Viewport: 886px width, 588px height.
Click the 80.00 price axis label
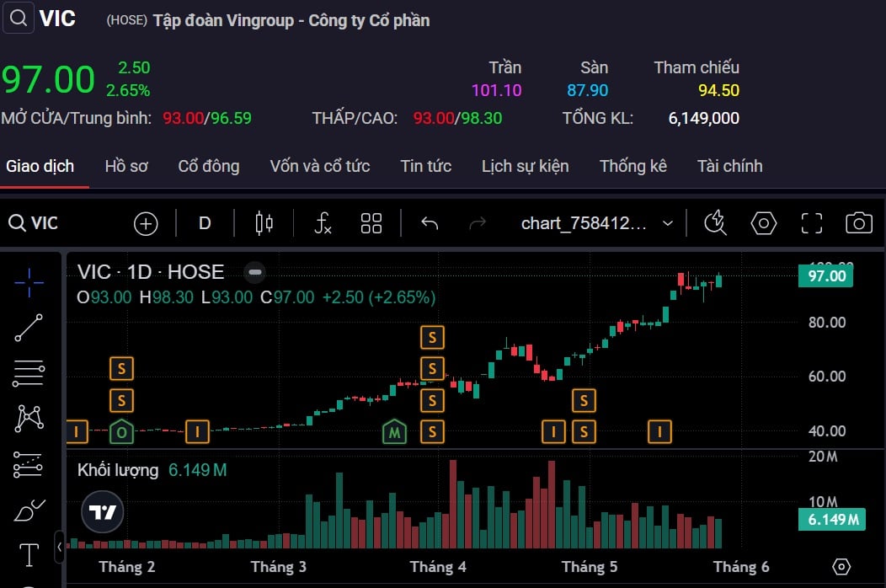click(827, 323)
